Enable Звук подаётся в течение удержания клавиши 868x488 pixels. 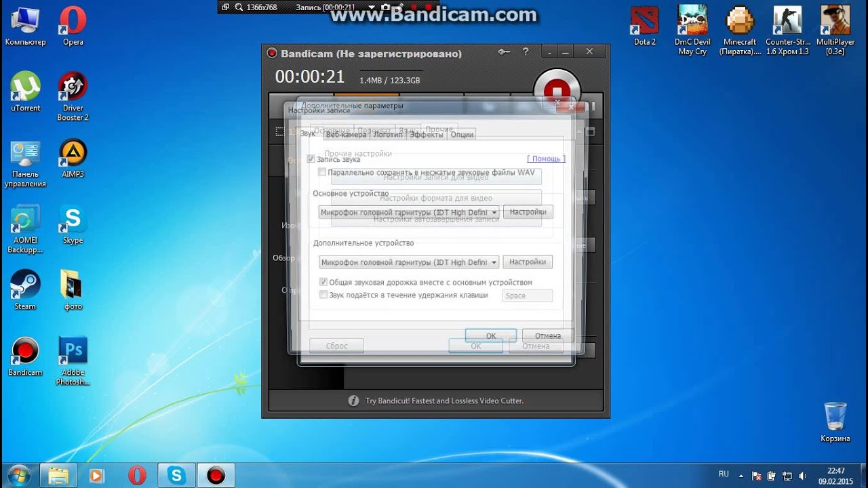[x=323, y=295]
